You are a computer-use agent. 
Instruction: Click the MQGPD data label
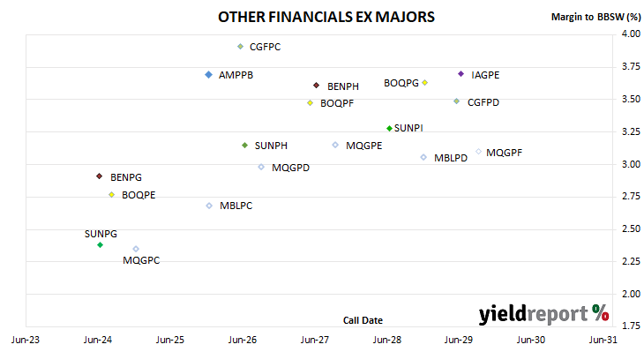tap(290, 168)
